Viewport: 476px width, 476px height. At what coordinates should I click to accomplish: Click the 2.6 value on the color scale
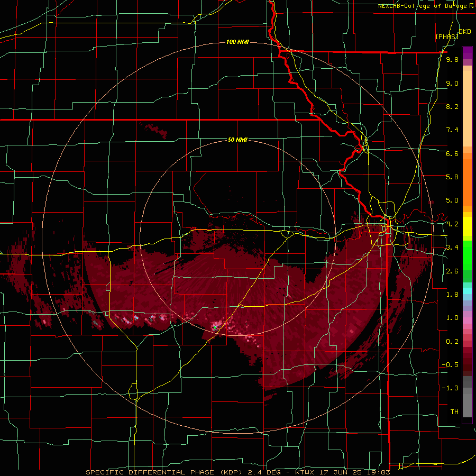point(452,271)
